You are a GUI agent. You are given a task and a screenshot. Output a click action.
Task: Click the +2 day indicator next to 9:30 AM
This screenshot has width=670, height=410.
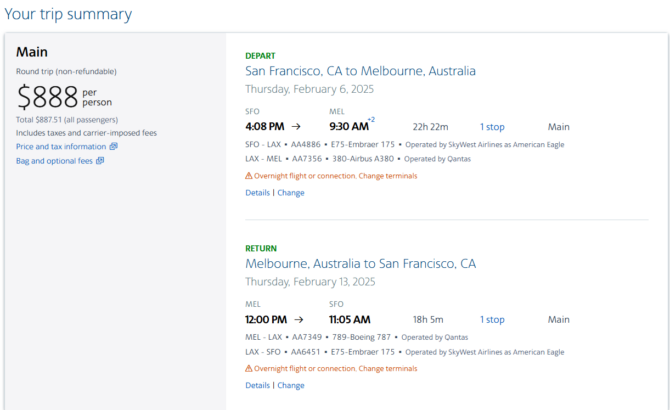371,120
